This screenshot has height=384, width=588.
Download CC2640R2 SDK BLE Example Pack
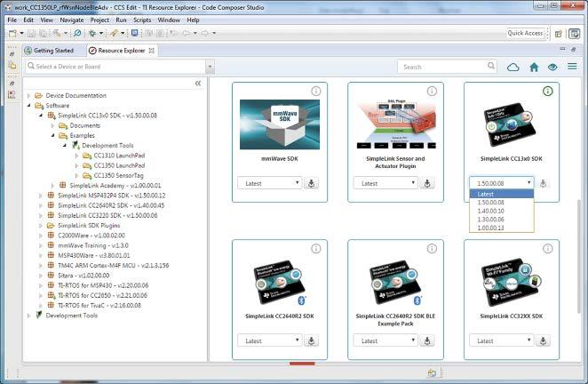tap(426, 340)
